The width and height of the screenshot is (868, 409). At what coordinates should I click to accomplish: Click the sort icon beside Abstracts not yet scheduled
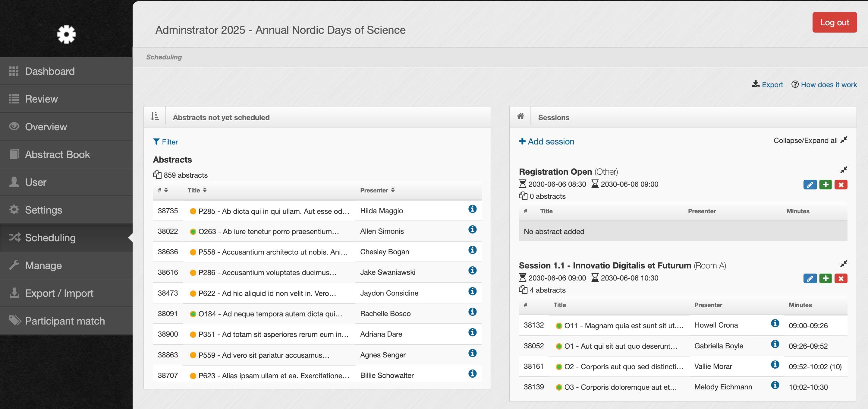[155, 117]
